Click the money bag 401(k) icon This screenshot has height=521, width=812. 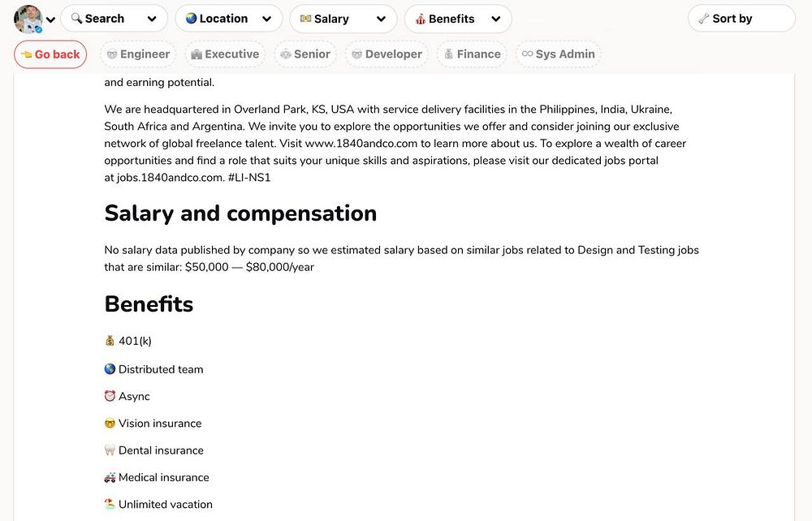coord(110,341)
